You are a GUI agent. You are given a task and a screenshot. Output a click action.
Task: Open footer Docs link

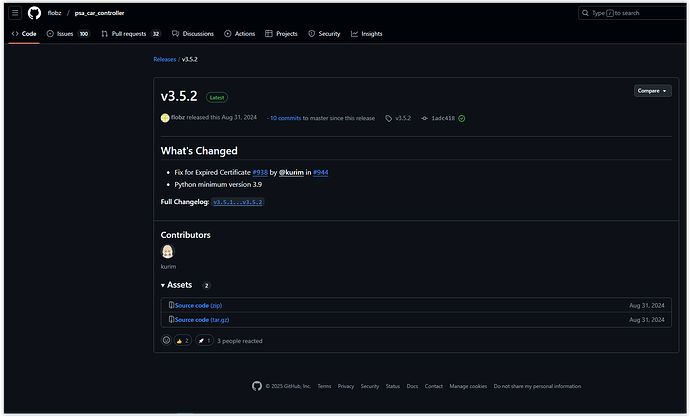coord(412,386)
